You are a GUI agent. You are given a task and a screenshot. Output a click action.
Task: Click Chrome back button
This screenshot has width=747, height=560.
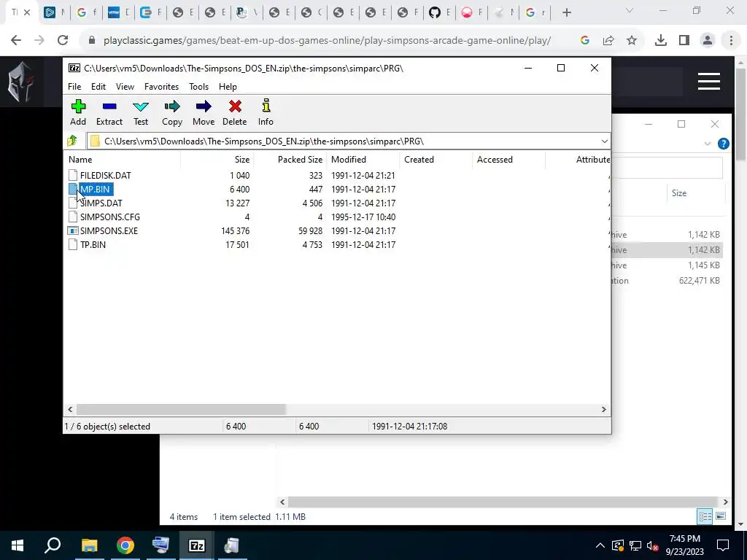[x=16, y=41]
